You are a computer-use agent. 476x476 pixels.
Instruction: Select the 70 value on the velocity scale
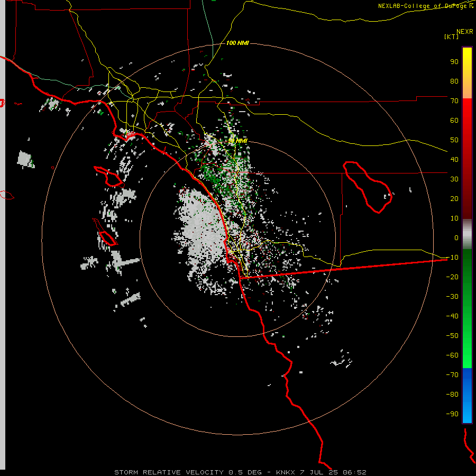coord(454,101)
